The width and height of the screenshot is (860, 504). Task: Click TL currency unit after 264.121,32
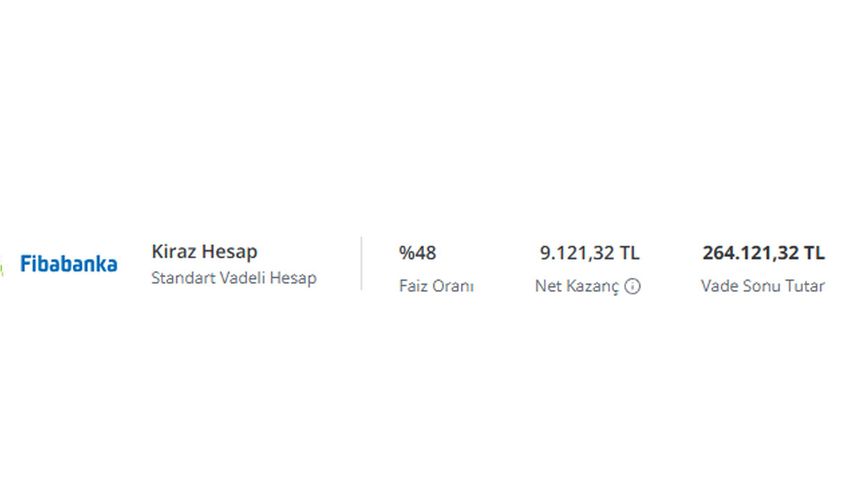pos(814,253)
